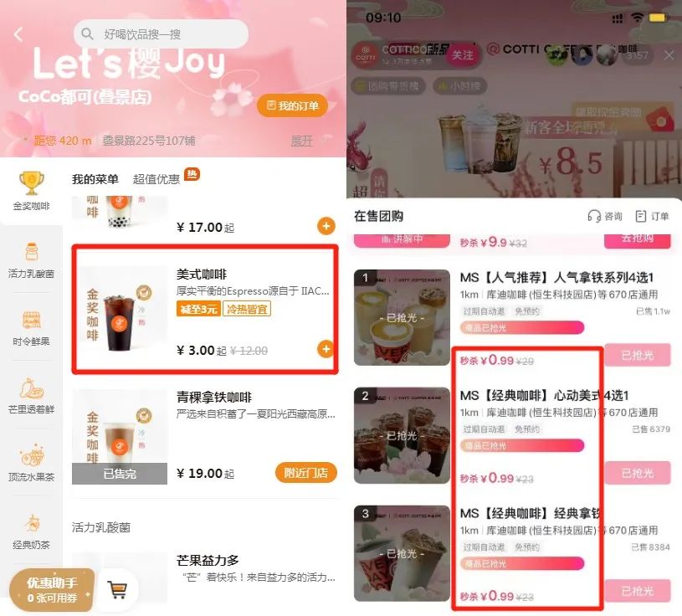Open the 优惠助手 coupon badge

pyautogui.click(x=52, y=590)
